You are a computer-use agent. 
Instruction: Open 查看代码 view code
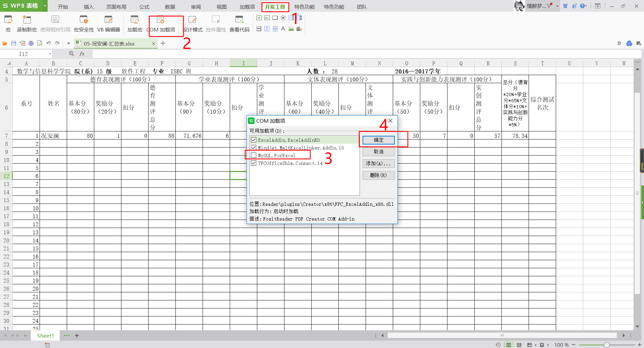coord(239,23)
